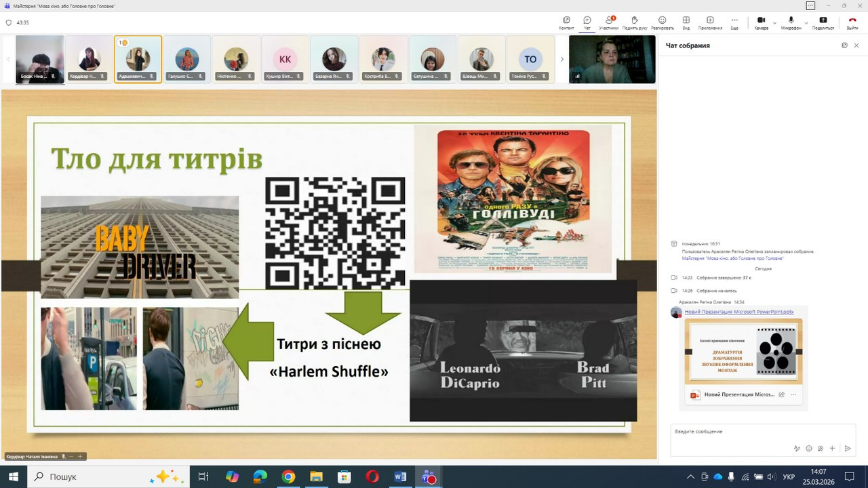
Task: Open Microsoft Store from the taskbar
Action: coord(344,476)
